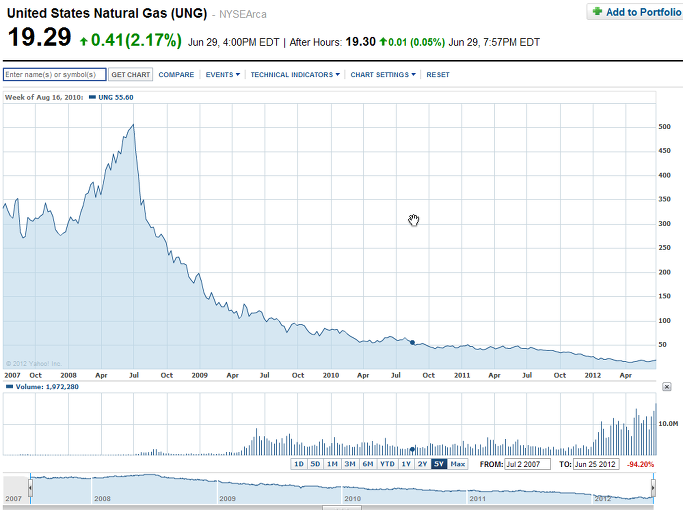Click the Enter name(s) or symbol(s) field

tap(54, 74)
